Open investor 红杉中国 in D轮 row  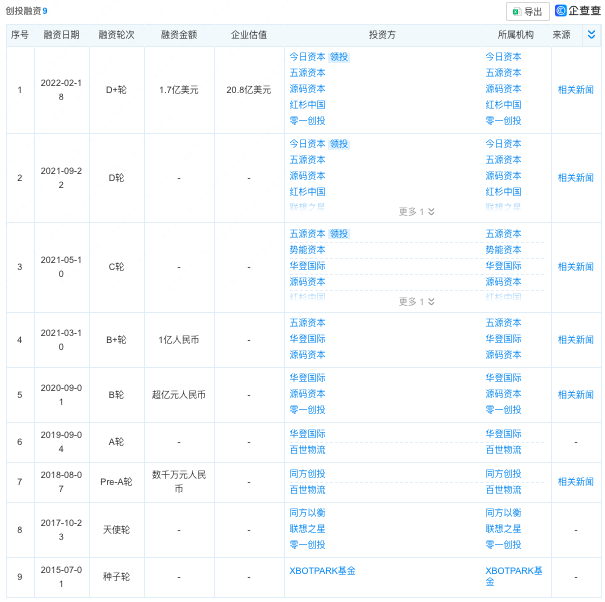308,192
